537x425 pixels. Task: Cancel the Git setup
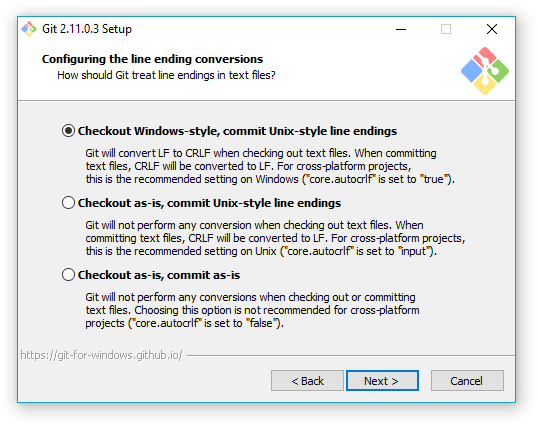pos(467,380)
